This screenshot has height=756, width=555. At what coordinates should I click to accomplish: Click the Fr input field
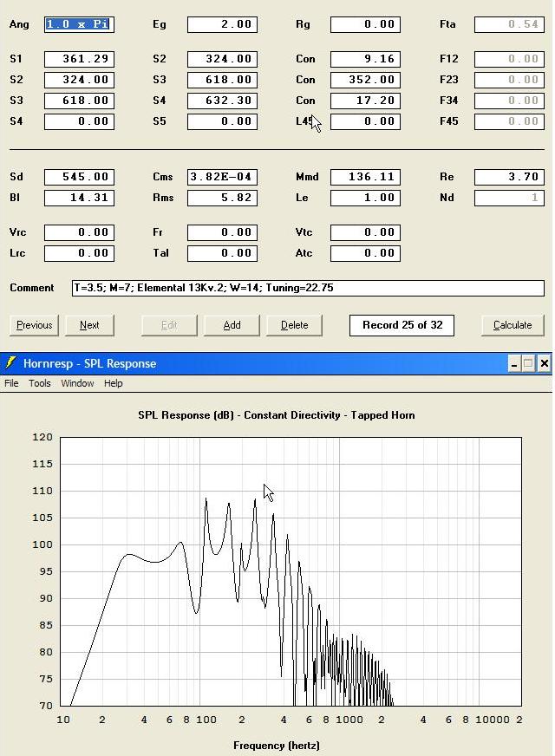pyautogui.click(x=222, y=232)
